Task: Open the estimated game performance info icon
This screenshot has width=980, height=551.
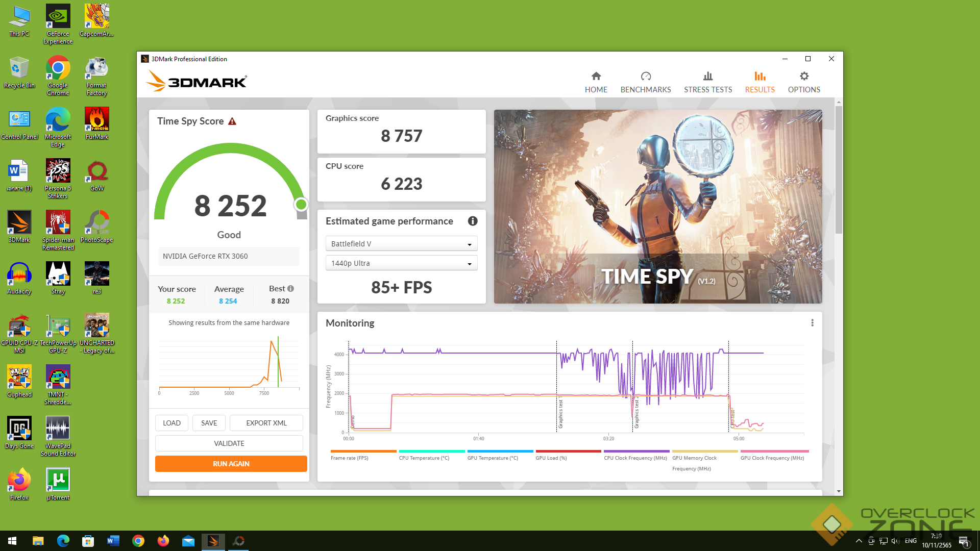Action: click(473, 221)
